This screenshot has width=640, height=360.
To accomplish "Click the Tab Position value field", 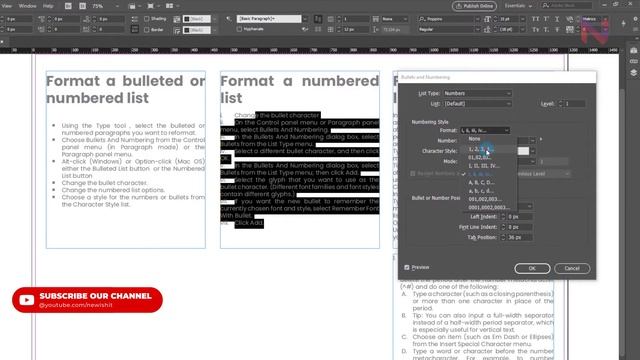I will 520,237.
